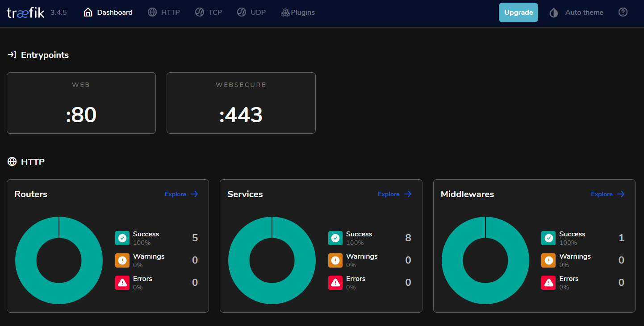Select the Success checkmark icon under Routers
The width and height of the screenshot is (644, 326).
[122, 238]
